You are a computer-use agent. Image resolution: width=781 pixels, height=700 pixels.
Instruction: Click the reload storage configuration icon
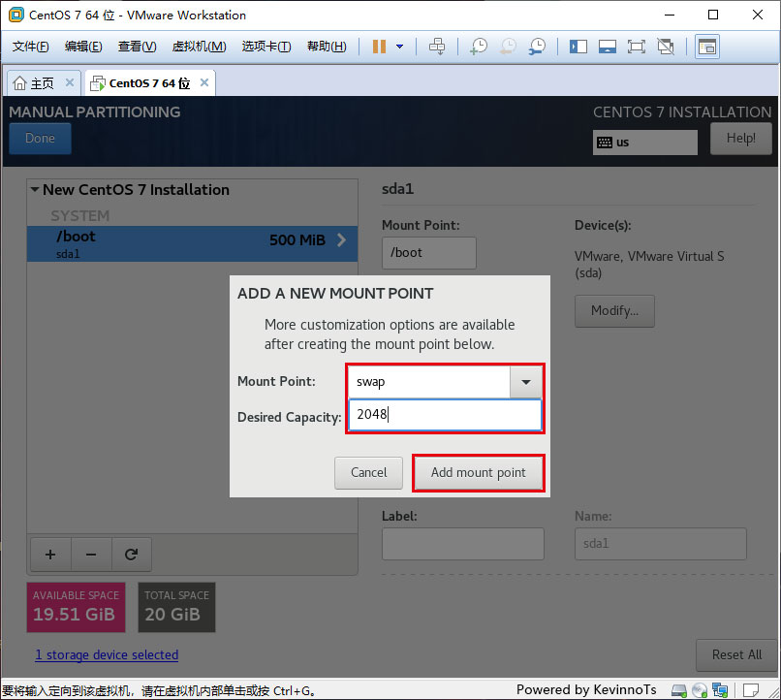click(132, 555)
